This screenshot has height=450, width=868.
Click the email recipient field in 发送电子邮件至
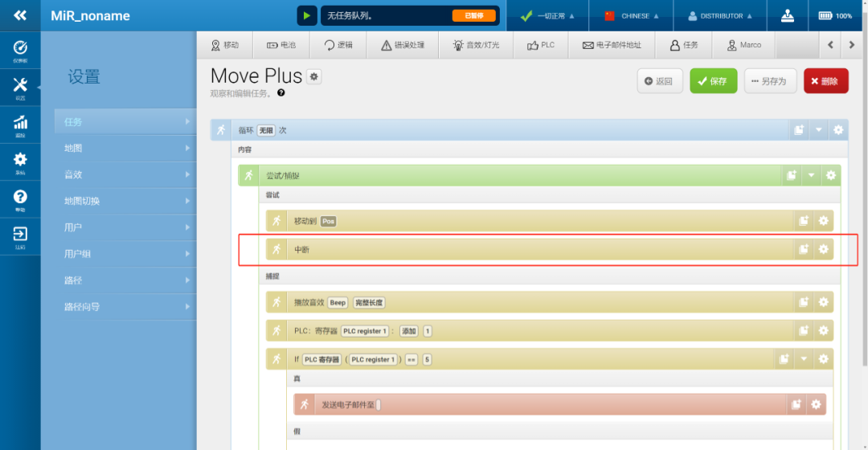click(x=379, y=405)
